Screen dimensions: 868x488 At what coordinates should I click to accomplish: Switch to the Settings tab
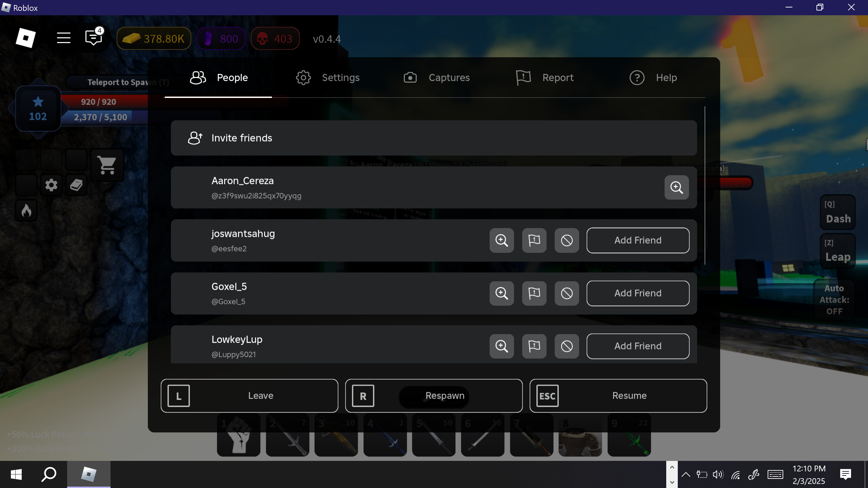point(328,78)
